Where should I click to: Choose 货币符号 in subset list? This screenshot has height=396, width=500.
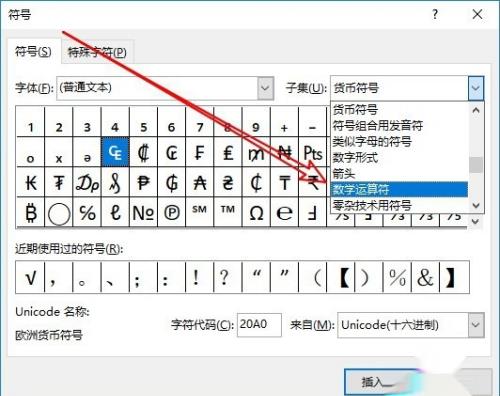click(399, 110)
